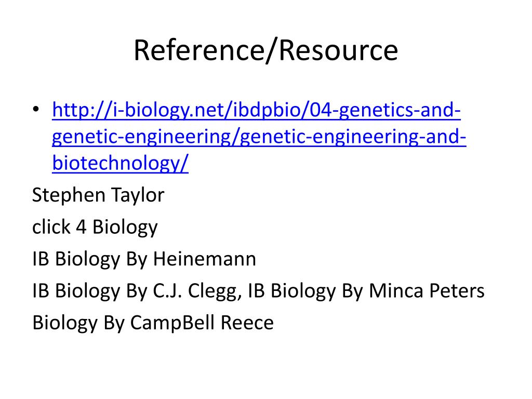532x399 pixels.
Task: Open the i-biology.net genetics hyperlink
Action: coord(259,137)
